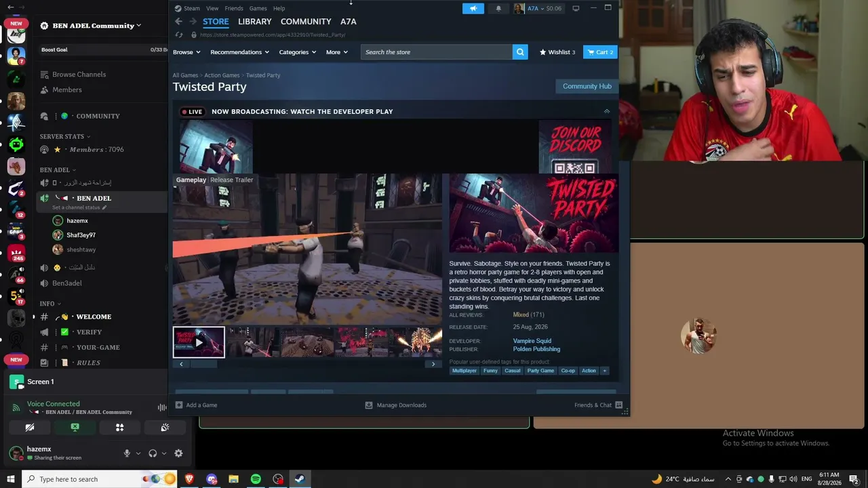This screenshot has width=868, height=488.
Task: Open the Browse dropdown in Steam store
Action: [x=186, y=52]
